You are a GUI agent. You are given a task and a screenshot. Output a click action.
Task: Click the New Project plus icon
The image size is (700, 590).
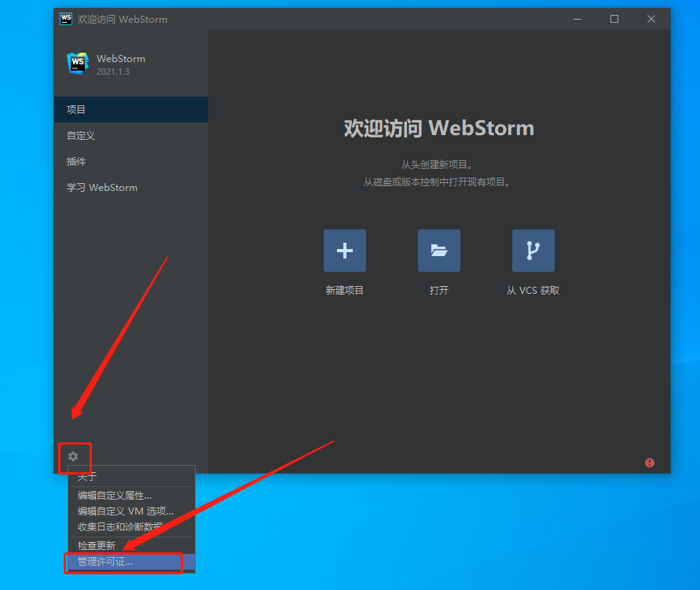tap(345, 251)
